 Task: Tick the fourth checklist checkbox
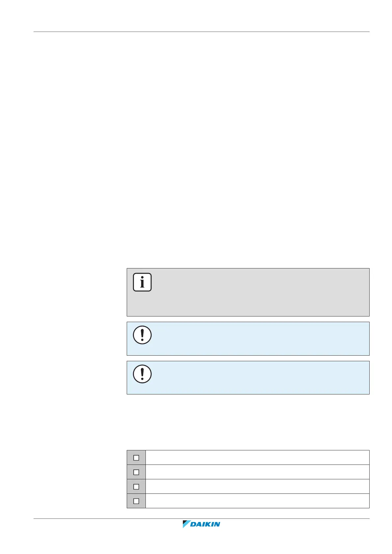point(136,501)
